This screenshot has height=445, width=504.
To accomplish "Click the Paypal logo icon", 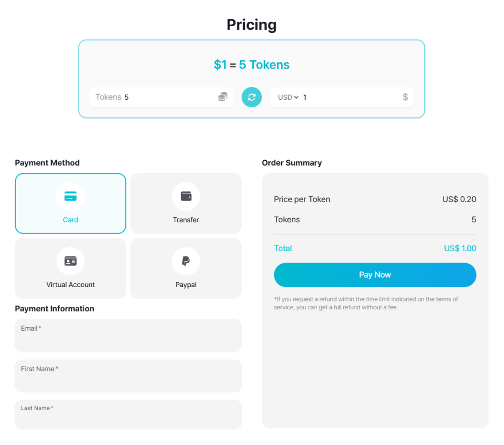I will [x=186, y=261].
